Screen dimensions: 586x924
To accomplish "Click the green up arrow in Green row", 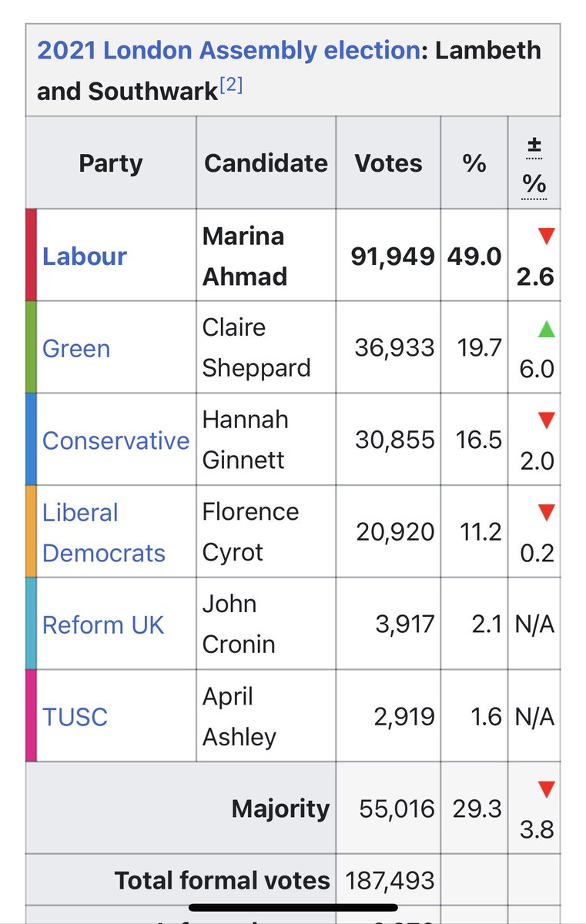I will (546, 328).
